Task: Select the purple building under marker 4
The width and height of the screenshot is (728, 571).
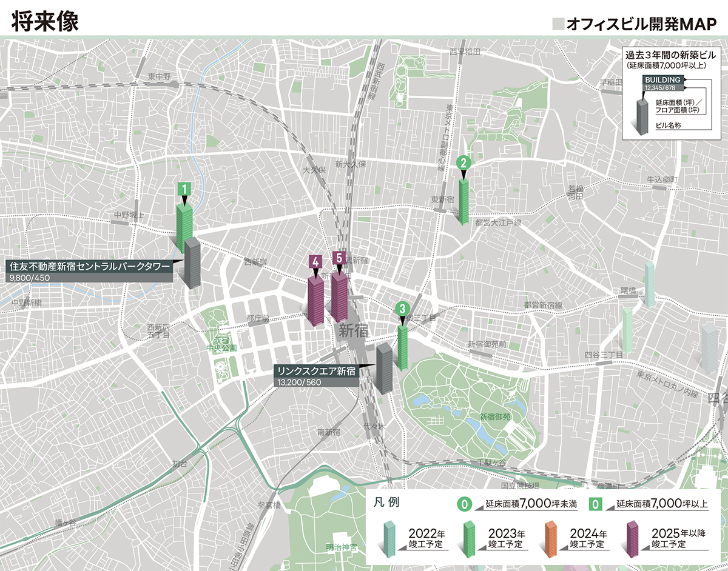Action: 316,301
